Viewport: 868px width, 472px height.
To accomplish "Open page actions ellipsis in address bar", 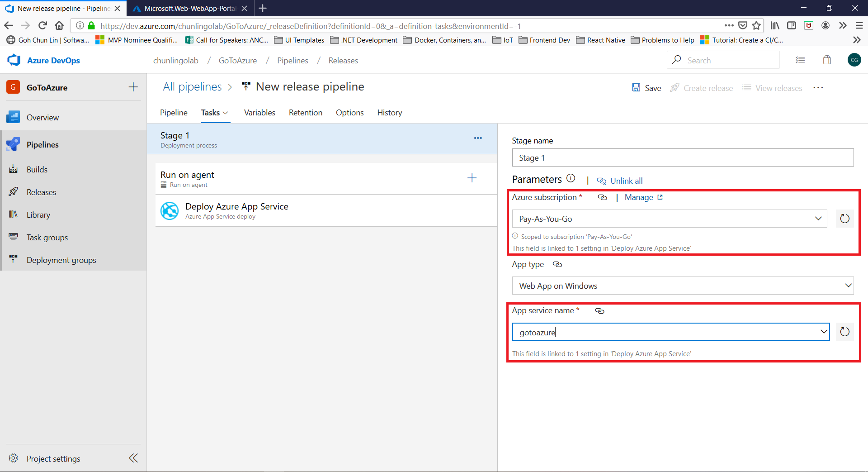I will coord(729,25).
